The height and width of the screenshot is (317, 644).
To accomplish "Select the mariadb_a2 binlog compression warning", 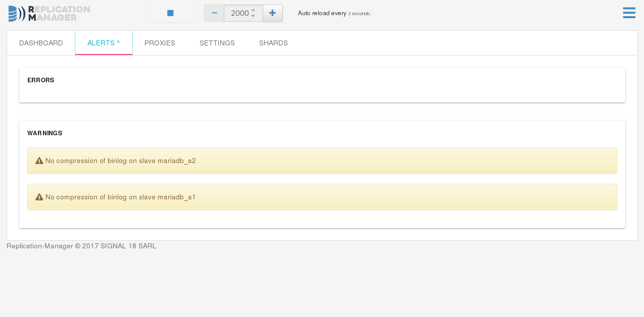I will (x=322, y=161).
